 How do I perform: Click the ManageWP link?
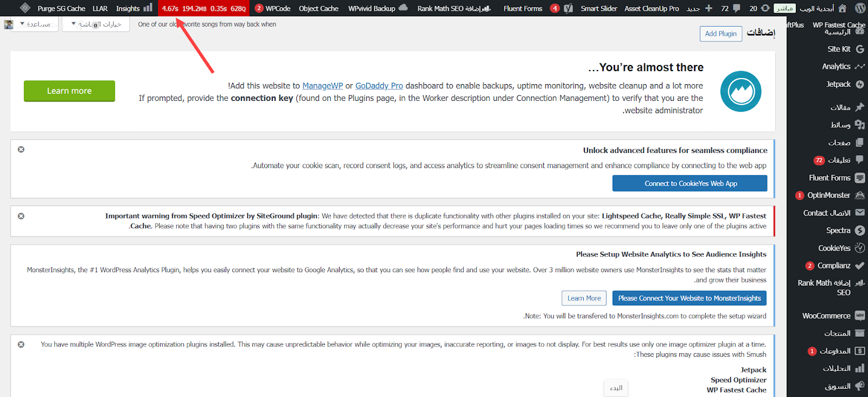pyautogui.click(x=322, y=86)
